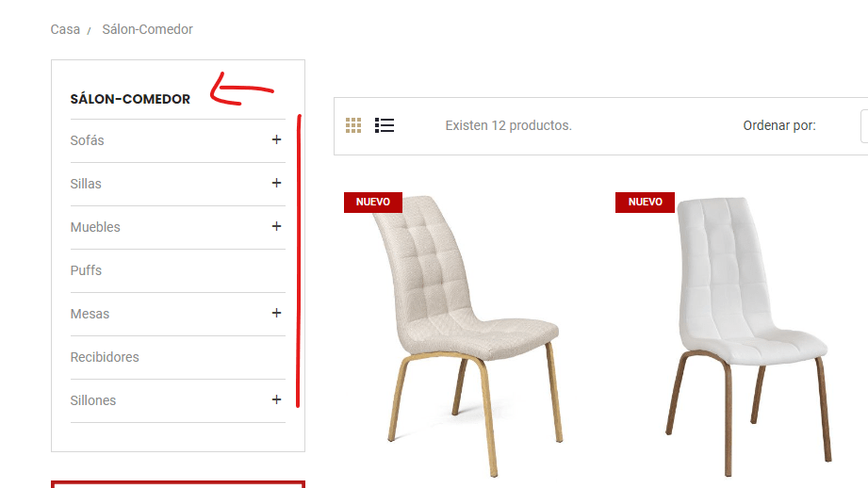Open the Sillones category link

[93, 400]
